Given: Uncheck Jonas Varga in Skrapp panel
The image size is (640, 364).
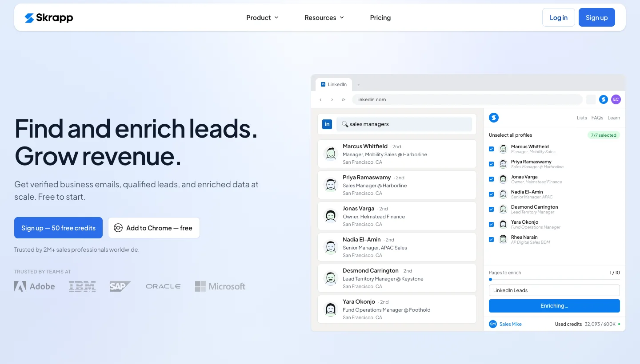Looking at the screenshot, I should click(491, 179).
